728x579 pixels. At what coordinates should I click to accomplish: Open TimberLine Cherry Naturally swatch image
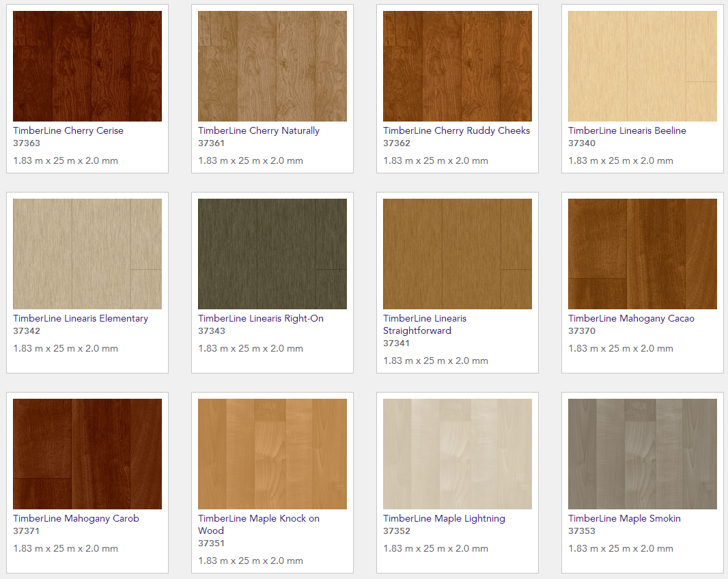click(272, 66)
